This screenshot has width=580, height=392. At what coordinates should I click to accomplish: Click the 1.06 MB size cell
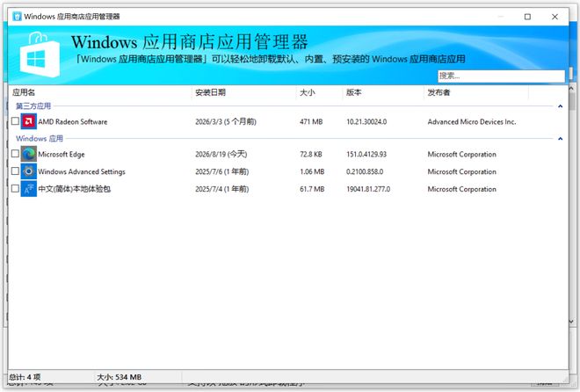pos(312,171)
